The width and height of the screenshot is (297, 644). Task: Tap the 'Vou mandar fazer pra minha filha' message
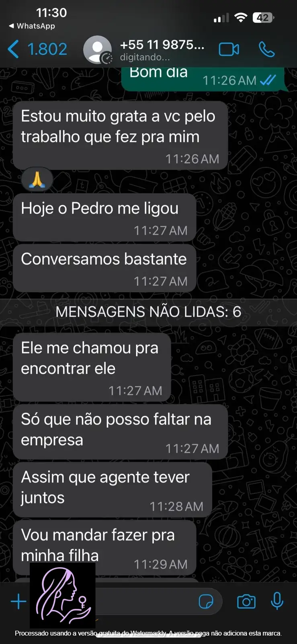click(x=104, y=547)
